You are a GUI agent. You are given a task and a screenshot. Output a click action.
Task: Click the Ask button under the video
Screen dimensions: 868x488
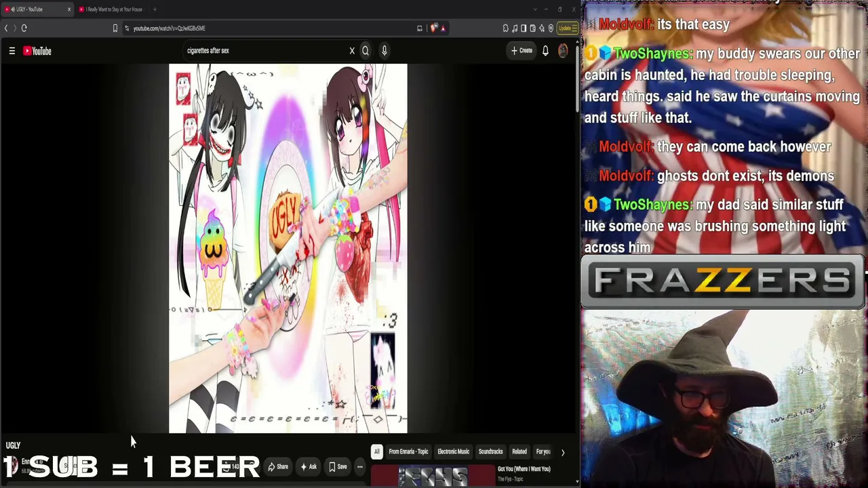(309, 466)
